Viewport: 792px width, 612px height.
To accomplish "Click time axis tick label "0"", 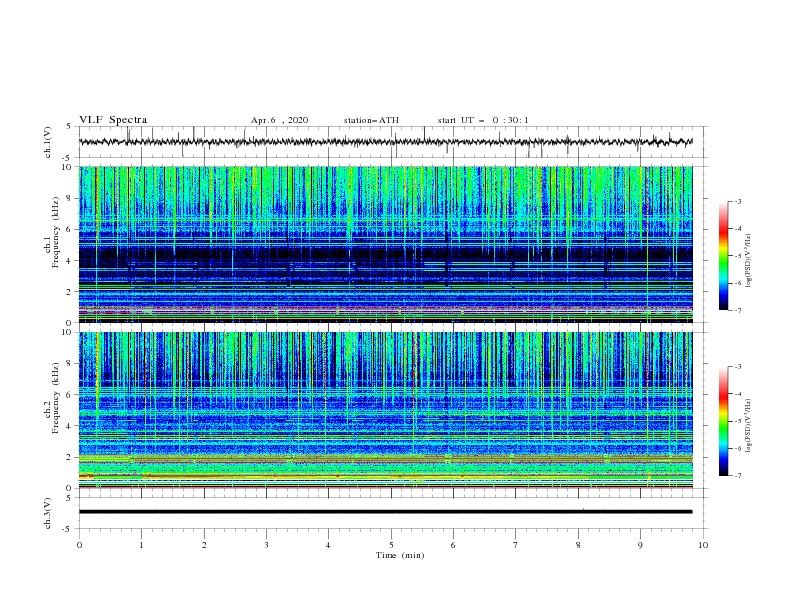I will point(79,545).
